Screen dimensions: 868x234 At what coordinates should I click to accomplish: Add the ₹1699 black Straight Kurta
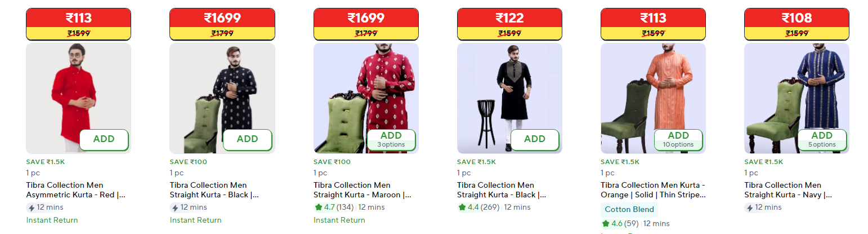(248, 140)
